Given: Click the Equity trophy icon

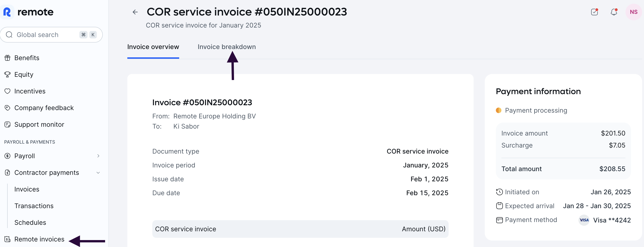Looking at the screenshot, I should 7,74.
